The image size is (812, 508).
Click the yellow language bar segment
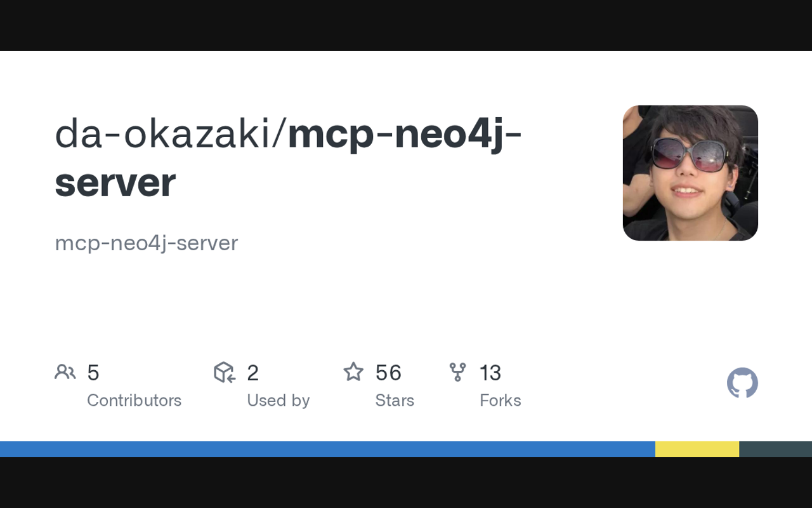point(697,449)
